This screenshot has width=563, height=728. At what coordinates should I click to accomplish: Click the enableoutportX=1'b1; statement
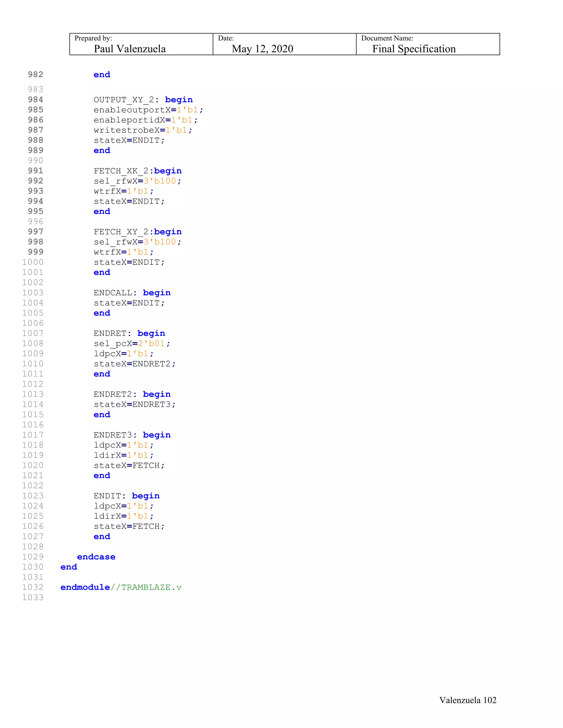[148, 110]
